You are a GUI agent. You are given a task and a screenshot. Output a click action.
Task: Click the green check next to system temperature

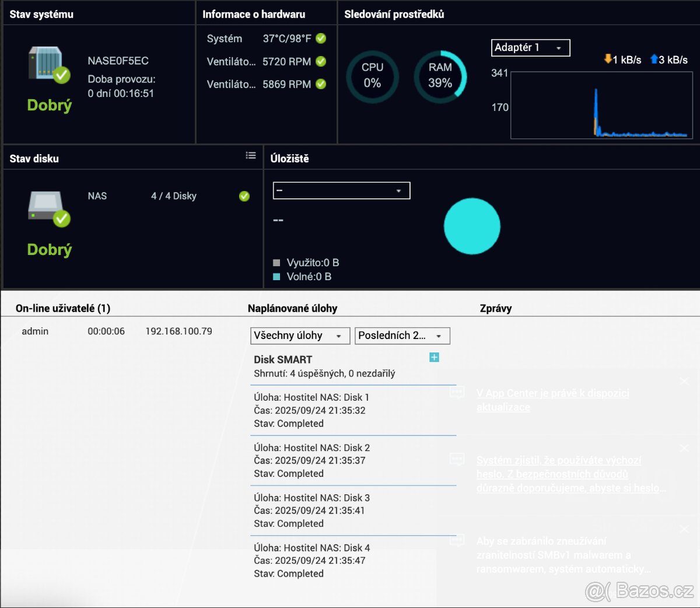321,39
